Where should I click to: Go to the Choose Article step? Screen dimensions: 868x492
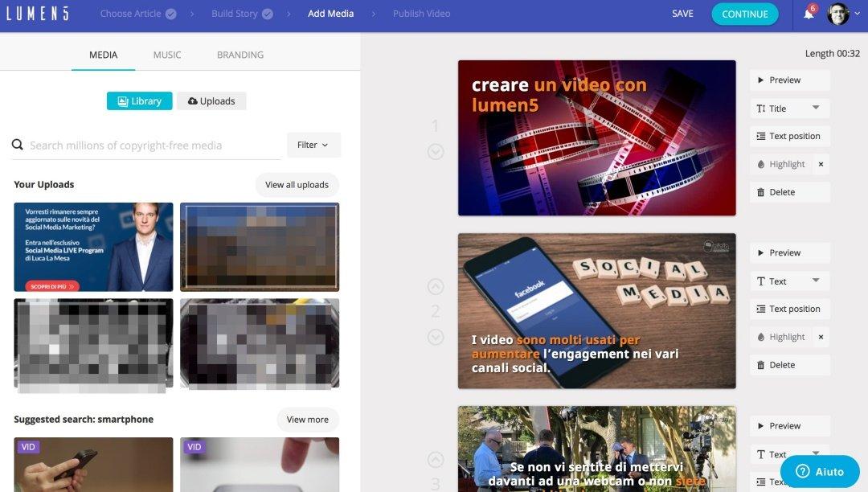click(138, 14)
